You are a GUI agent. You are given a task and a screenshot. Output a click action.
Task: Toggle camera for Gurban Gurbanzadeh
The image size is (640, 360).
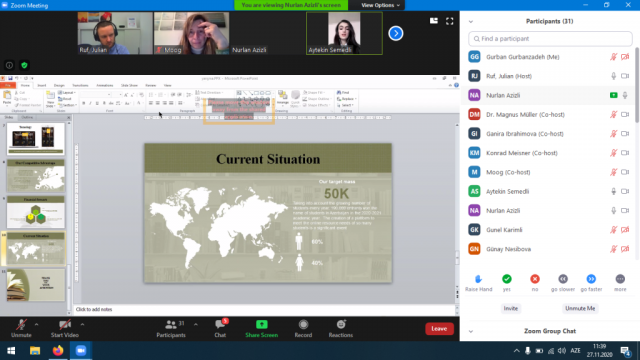click(625, 57)
